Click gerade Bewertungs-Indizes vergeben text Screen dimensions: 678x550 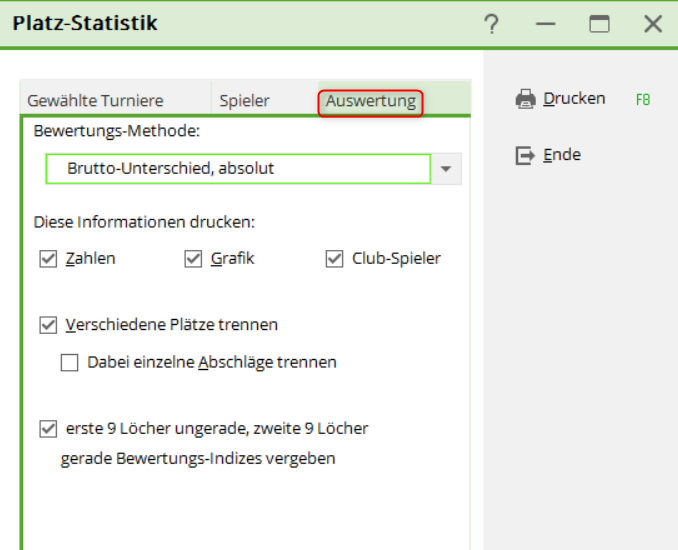pyautogui.click(x=198, y=459)
